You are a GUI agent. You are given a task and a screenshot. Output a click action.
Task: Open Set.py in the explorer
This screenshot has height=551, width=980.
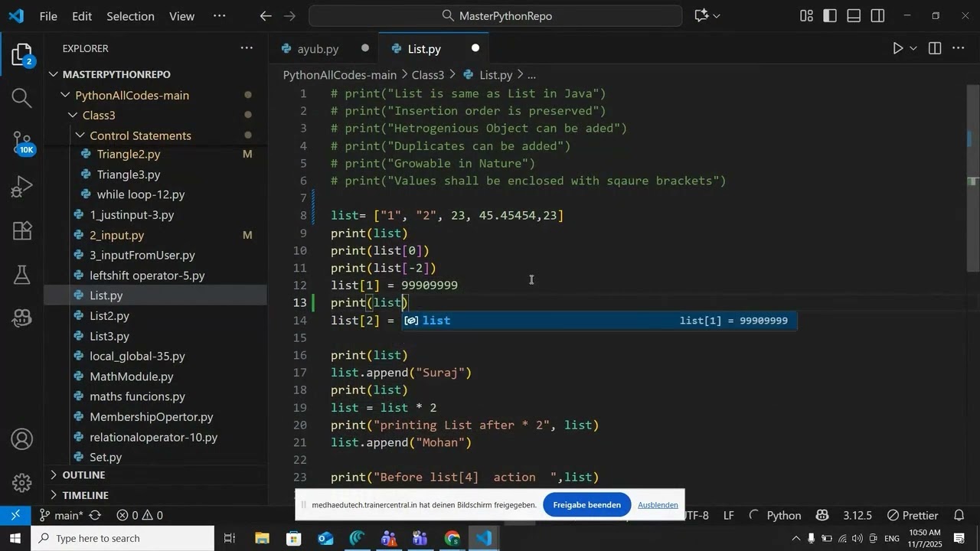pyautogui.click(x=106, y=458)
